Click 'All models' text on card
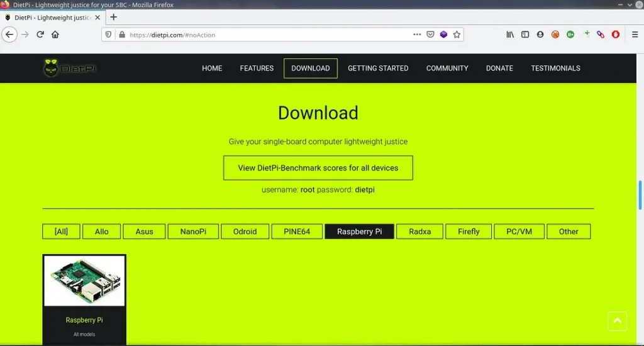This screenshot has height=346, width=644. coord(84,335)
